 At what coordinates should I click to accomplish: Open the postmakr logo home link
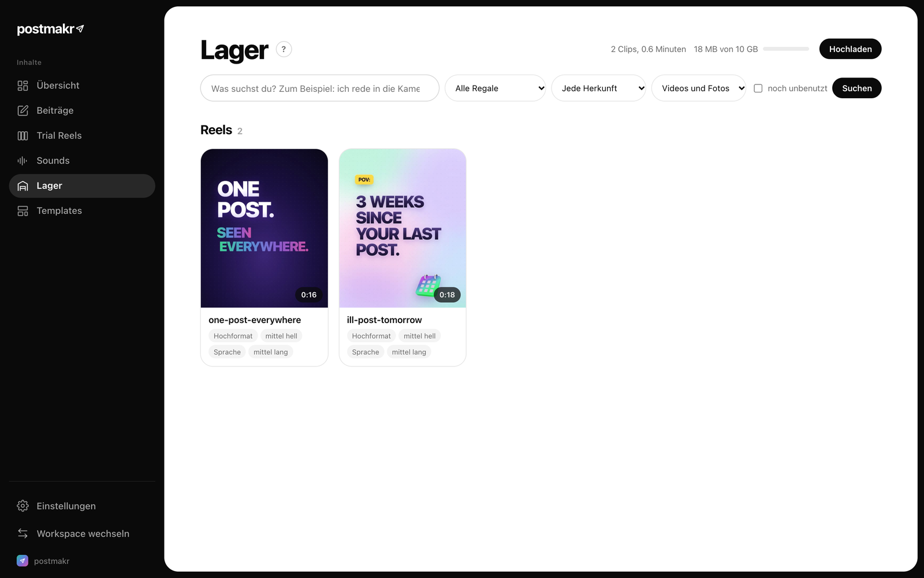click(x=51, y=29)
